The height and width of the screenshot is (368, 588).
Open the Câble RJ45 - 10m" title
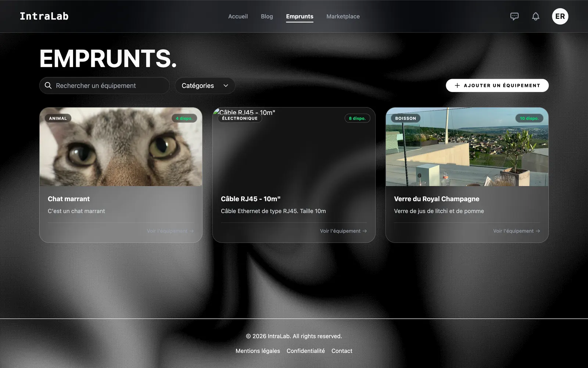pyautogui.click(x=251, y=199)
